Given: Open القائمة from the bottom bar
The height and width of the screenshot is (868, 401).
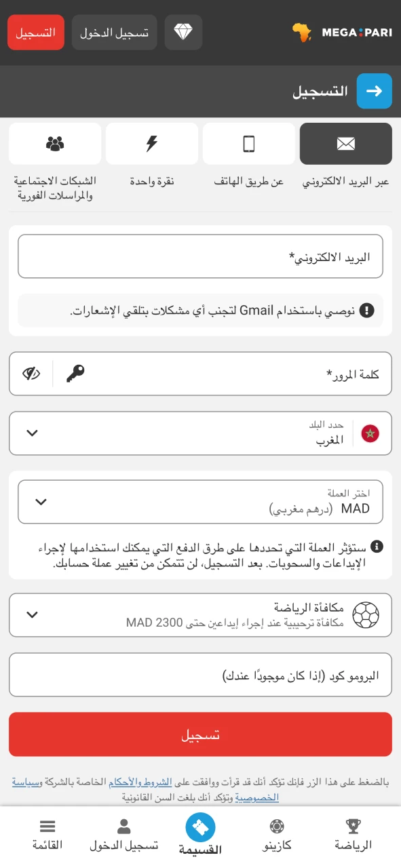Looking at the screenshot, I should click(x=47, y=834).
